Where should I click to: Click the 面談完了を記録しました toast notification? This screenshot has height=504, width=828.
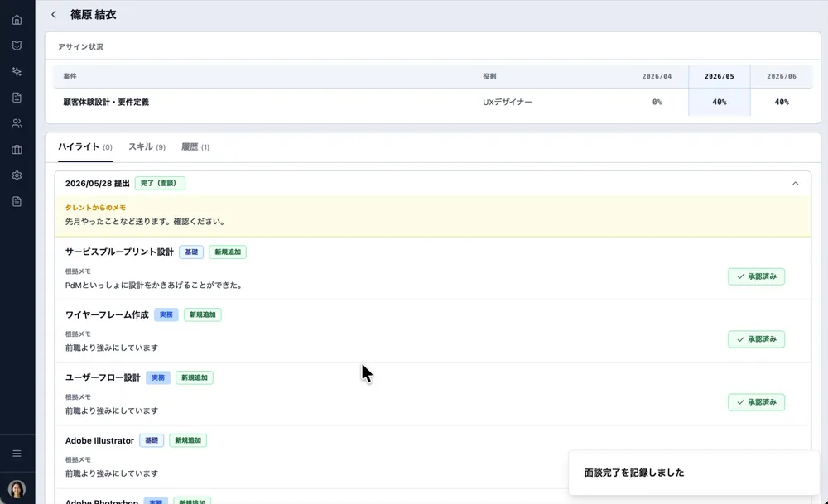coord(694,473)
